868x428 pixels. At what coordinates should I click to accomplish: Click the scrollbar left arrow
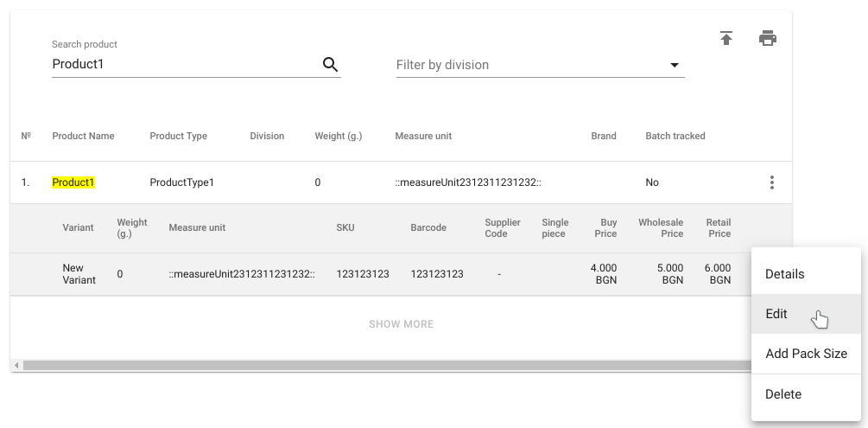tap(16, 366)
